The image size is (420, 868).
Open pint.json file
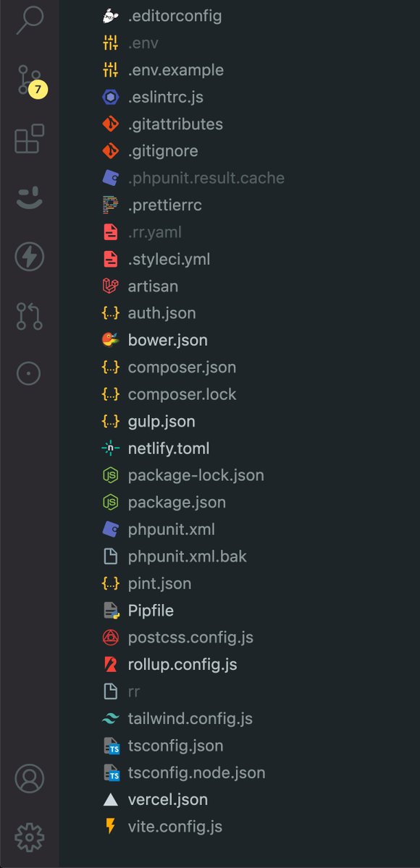coord(160,584)
